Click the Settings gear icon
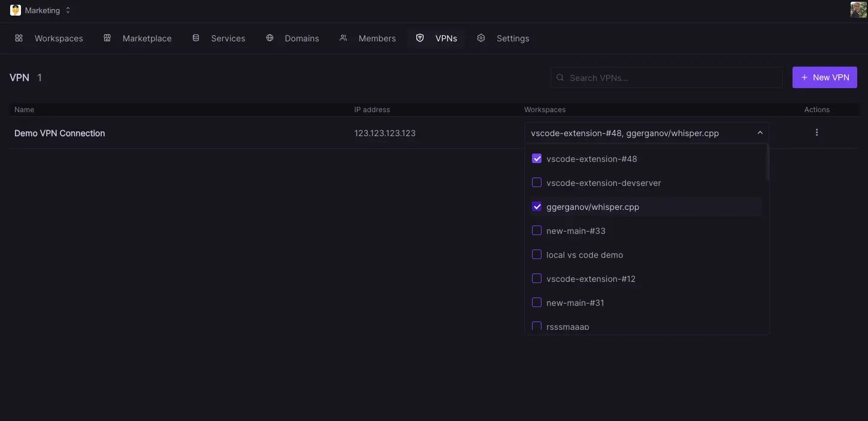Viewport: 868px width, 421px height. click(x=481, y=38)
